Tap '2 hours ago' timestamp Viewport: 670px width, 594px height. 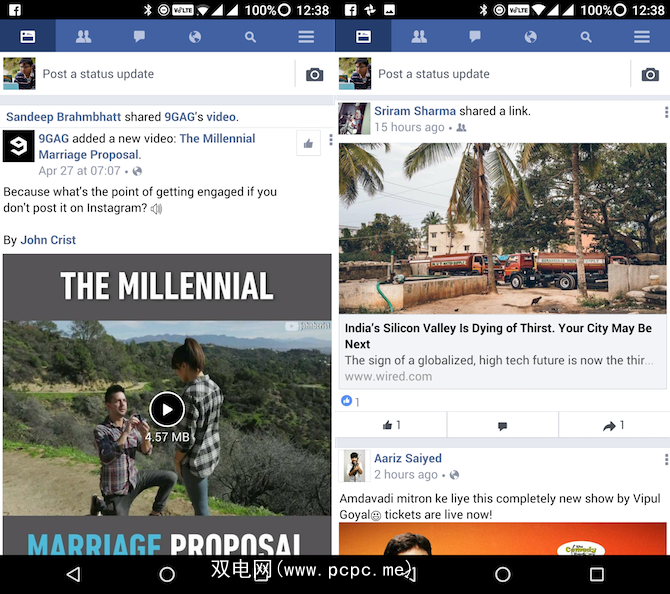406,475
